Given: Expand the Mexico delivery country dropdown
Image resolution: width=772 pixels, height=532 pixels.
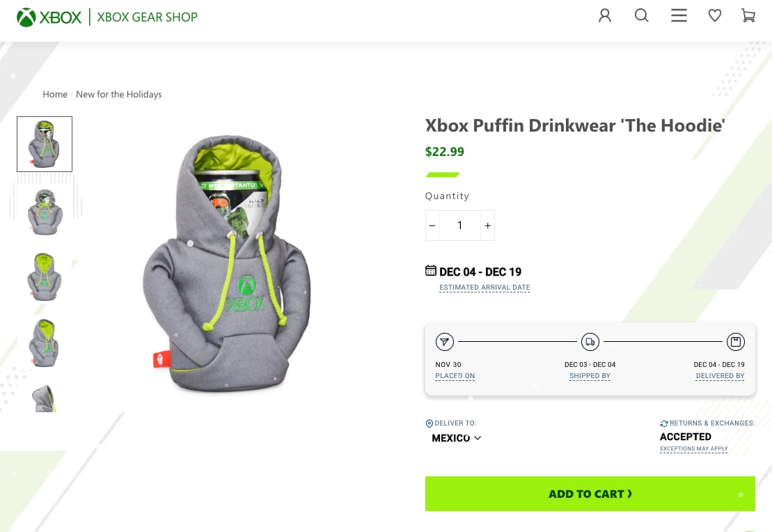Looking at the screenshot, I should pyautogui.click(x=457, y=438).
